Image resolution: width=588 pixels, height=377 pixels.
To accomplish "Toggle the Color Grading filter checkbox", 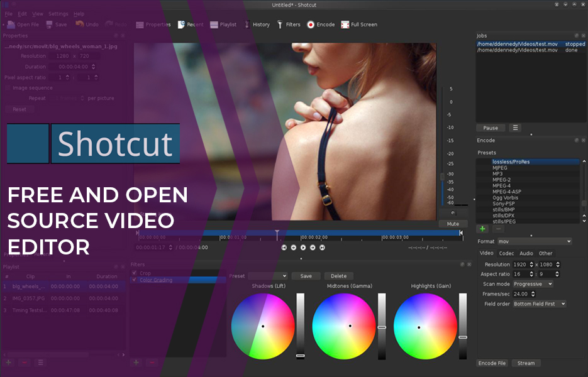I will 134,280.
